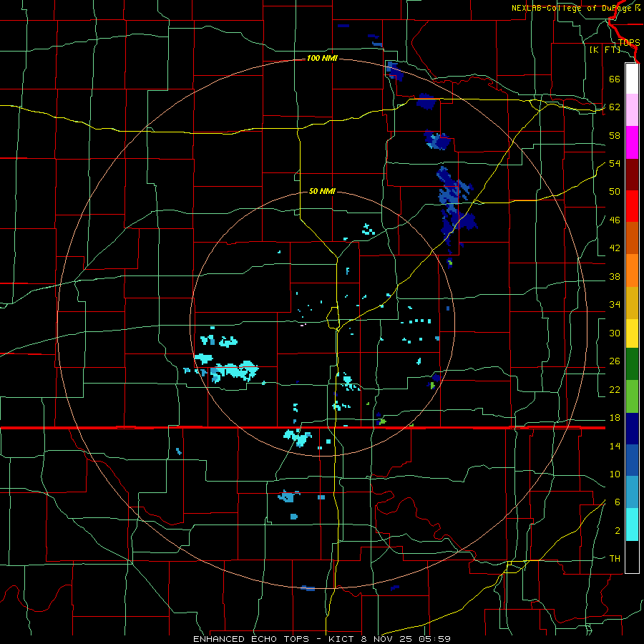Select the 2 legend value
Image resolution: width=644 pixels, height=644 pixels.
(x=618, y=531)
